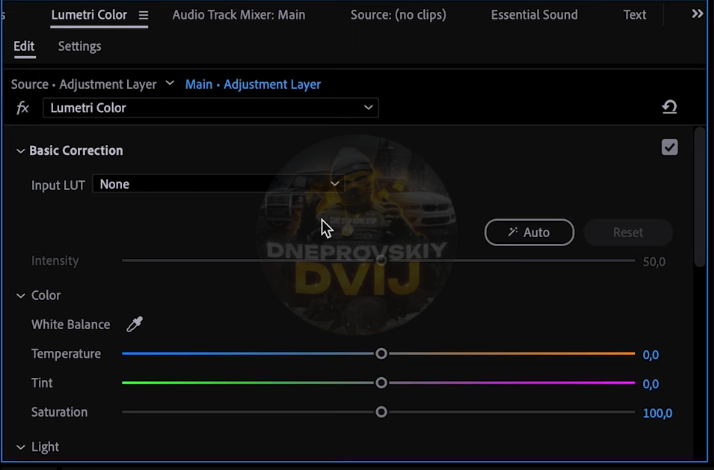714x470 pixels.
Task: Click the Auto button
Action: point(529,232)
